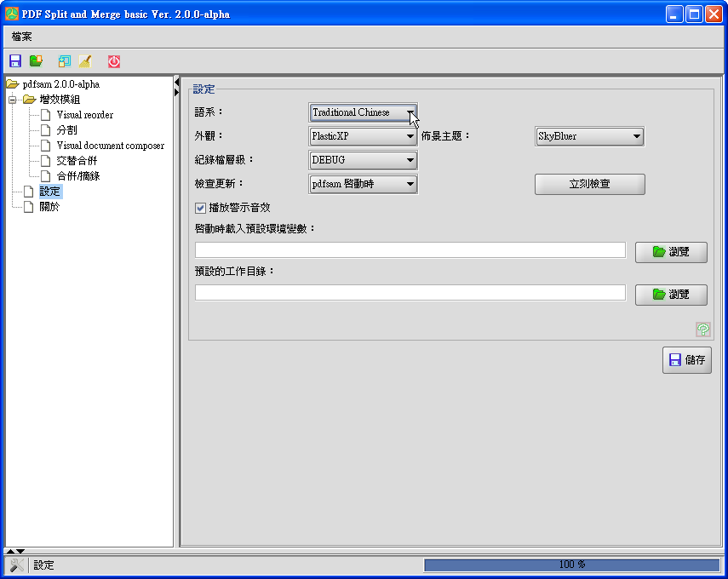Select Visual reorder in the tree

(x=85, y=115)
